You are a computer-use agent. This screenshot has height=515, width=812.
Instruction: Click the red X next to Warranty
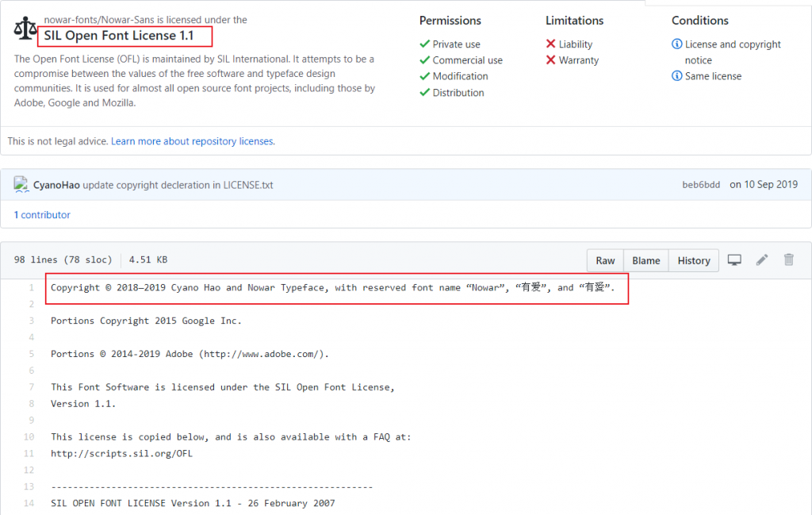[551, 60]
